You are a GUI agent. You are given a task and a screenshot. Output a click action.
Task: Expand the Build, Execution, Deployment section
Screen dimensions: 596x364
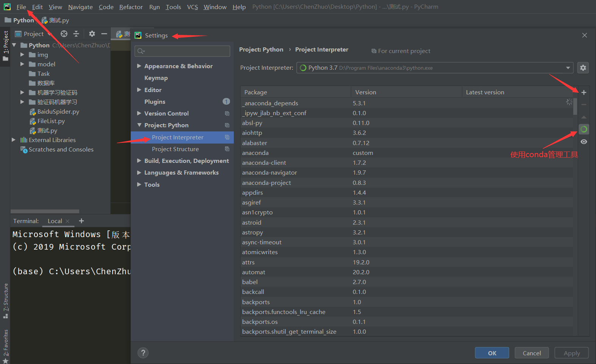point(139,161)
